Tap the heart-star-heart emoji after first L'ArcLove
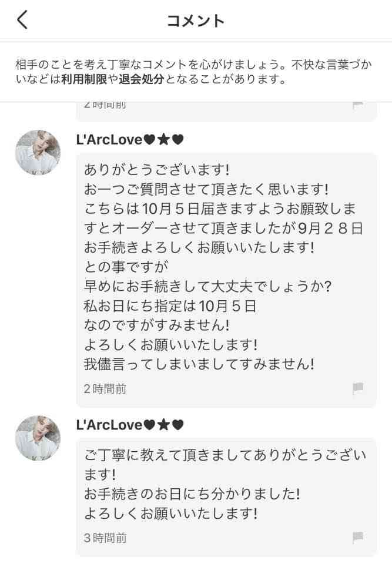 click(164, 140)
